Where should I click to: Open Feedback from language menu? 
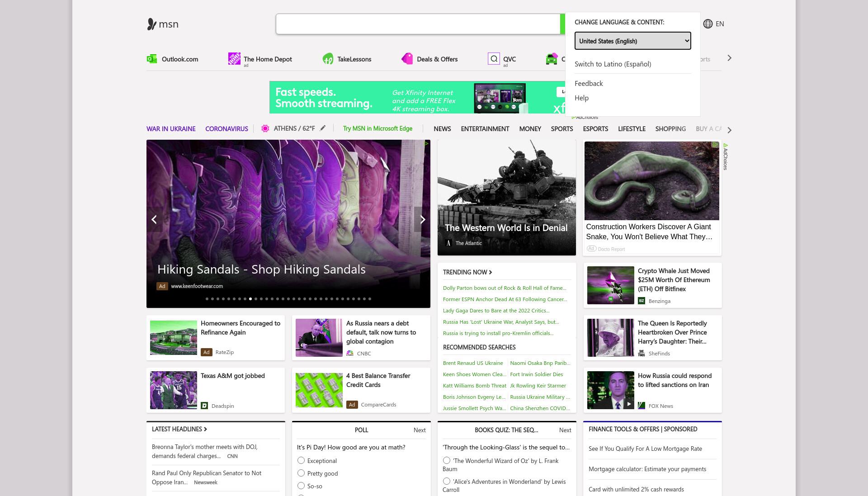(x=589, y=84)
